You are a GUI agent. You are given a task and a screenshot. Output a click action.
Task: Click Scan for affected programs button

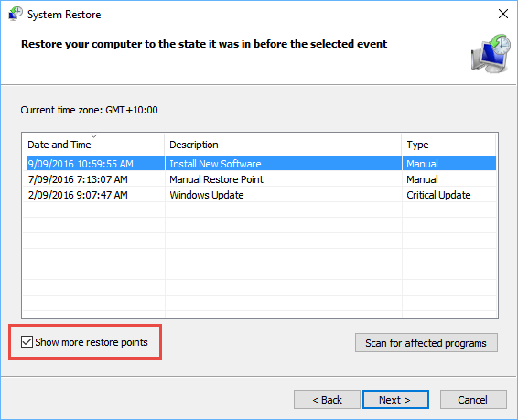tap(426, 343)
